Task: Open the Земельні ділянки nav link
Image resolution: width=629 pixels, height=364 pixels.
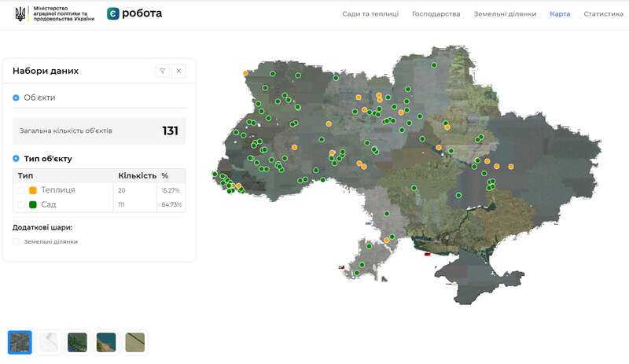Action: (x=505, y=14)
